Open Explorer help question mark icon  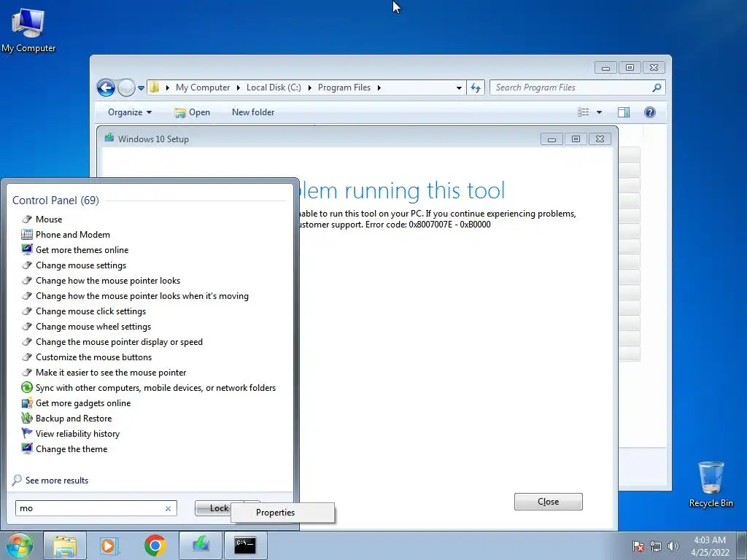[650, 112]
